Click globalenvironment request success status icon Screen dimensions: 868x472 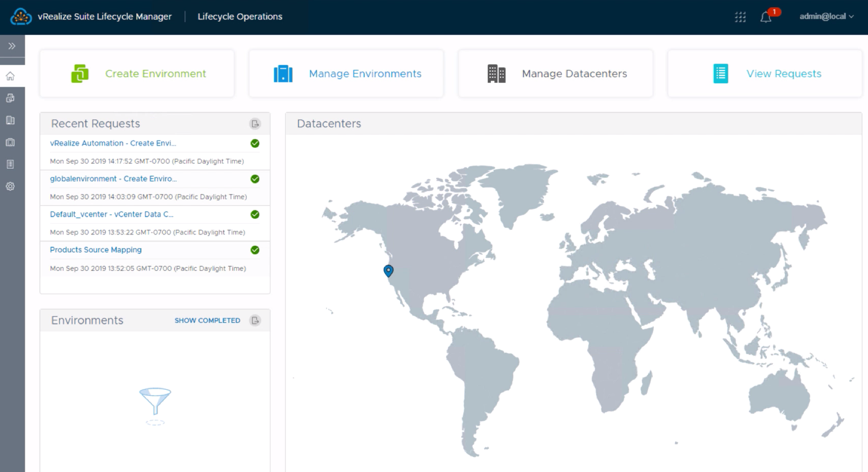[x=255, y=179]
